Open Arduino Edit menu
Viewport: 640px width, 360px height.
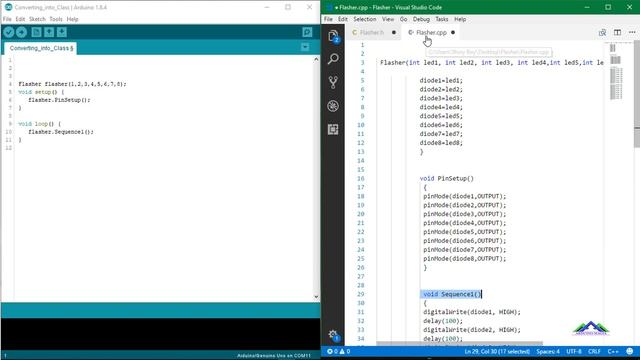click(x=20, y=19)
